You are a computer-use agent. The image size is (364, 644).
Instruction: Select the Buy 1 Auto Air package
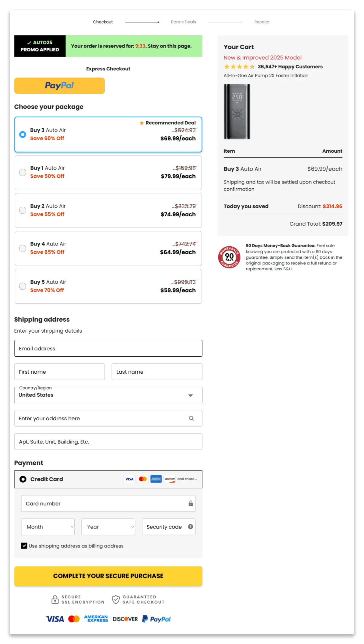pos(108,173)
